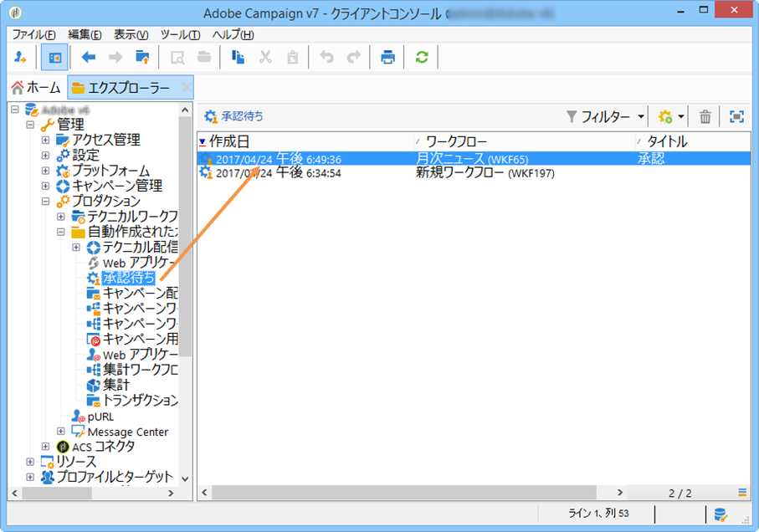Click the database status icon in status bar

(721, 514)
